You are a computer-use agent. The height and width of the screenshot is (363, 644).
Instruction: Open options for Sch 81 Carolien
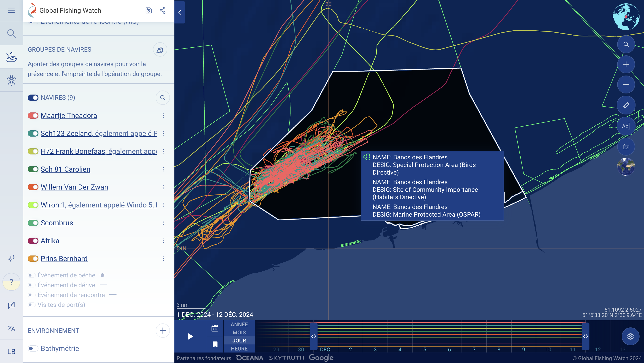pyautogui.click(x=163, y=169)
